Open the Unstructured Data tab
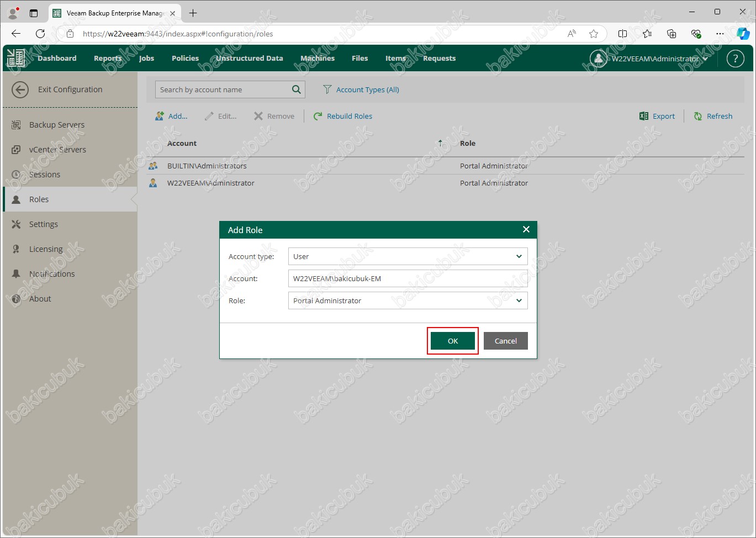 point(250,58)
